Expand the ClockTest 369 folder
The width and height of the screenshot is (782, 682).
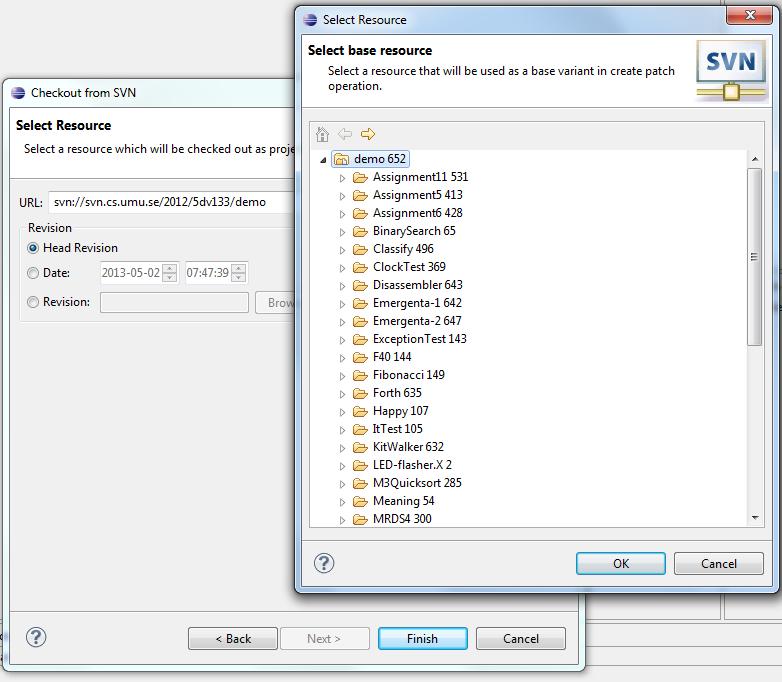pos(342,268)
